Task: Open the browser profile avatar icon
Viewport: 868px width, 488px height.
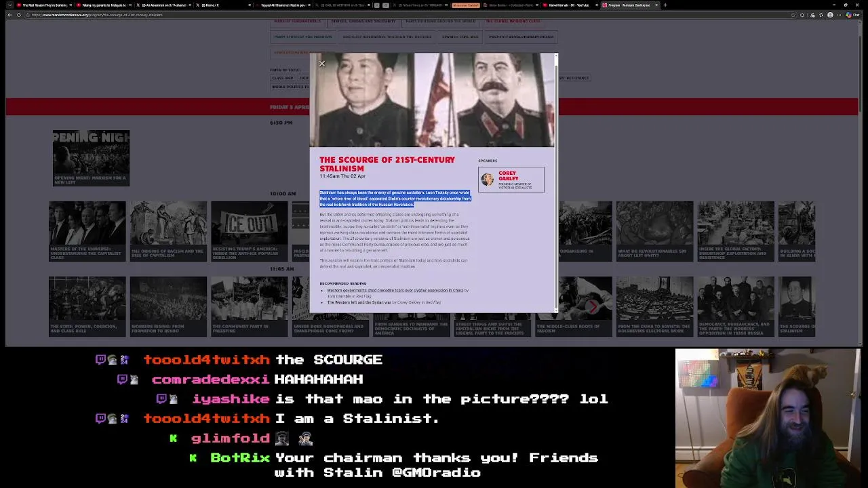Action: pos(830,15)
